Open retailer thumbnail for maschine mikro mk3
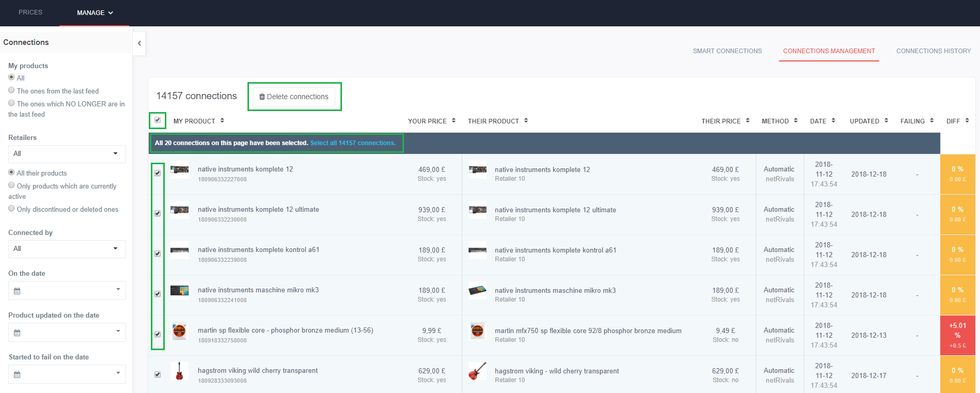The image size is (980, 393). (477, 290)
